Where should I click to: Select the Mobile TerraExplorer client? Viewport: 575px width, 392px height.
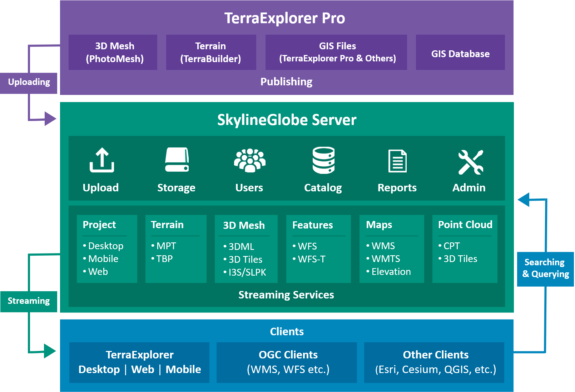(x=183, y=370)
